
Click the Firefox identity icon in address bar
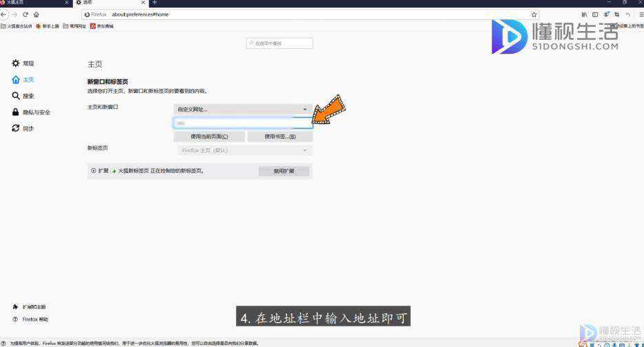(87, 14)
